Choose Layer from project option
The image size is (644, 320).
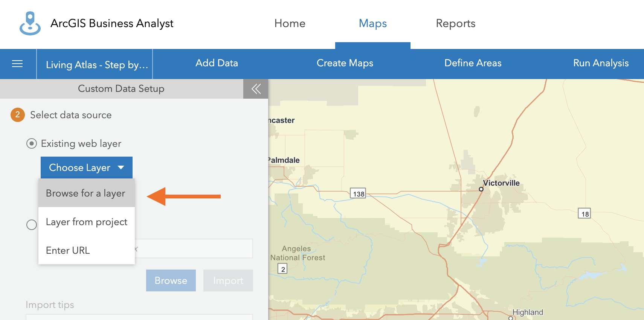pyautogui.click(x=87, y=222)
